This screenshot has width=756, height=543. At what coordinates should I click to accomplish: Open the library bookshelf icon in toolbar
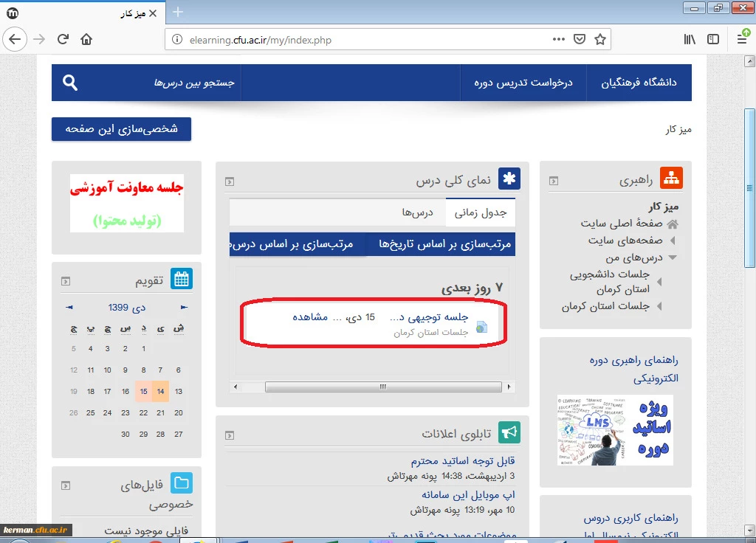689,39
